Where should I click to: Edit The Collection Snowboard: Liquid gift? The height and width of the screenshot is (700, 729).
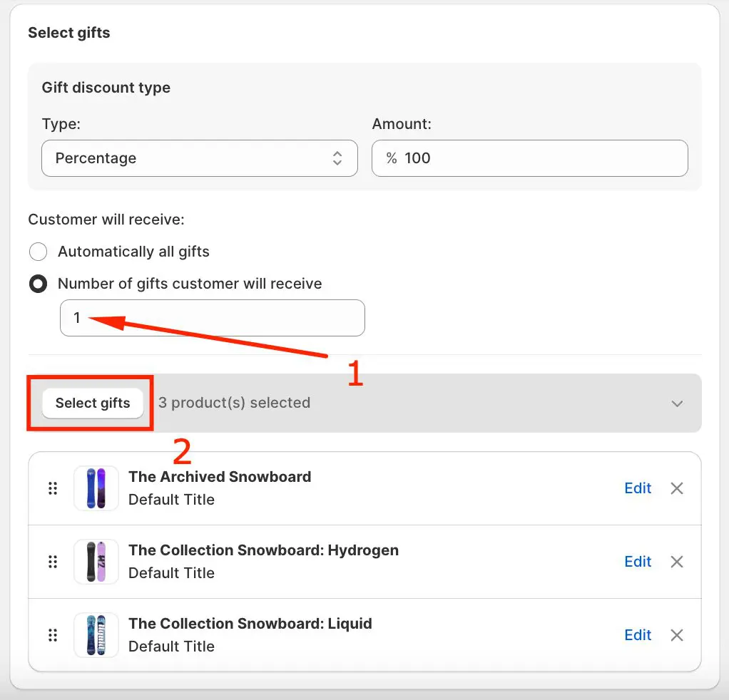(638, 635)
